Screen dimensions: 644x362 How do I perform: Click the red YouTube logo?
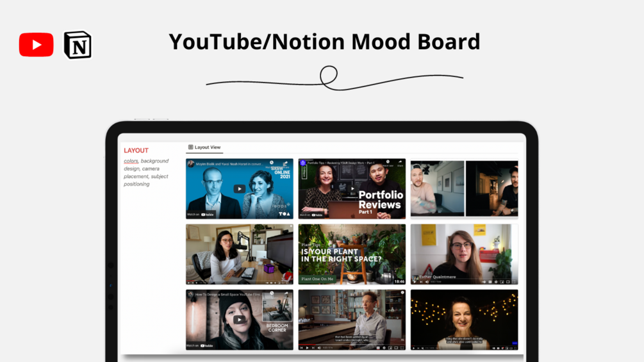click(x=36, y=44)
